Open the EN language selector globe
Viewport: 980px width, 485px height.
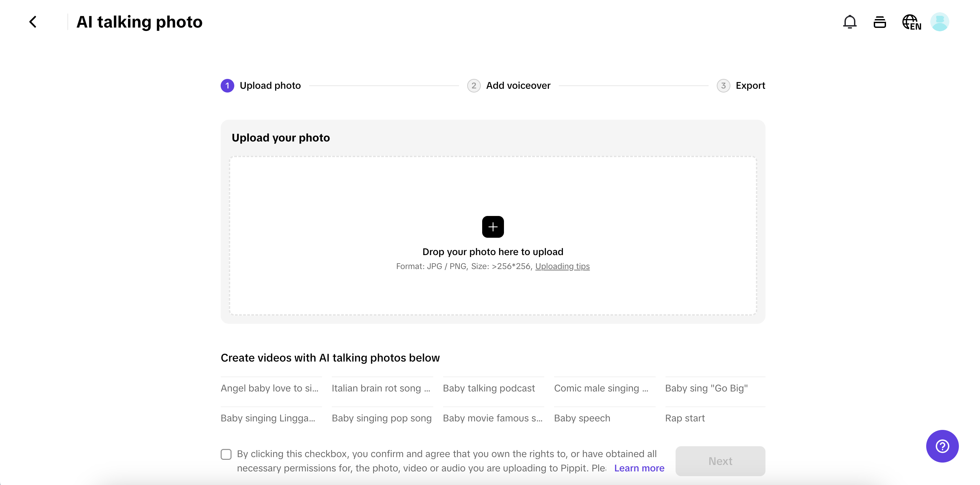tap(911, 22)
